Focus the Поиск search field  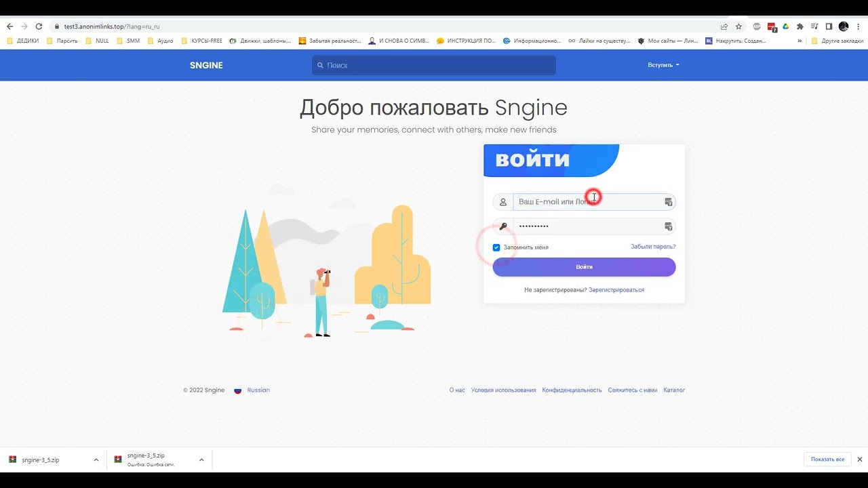pos(434,65)
